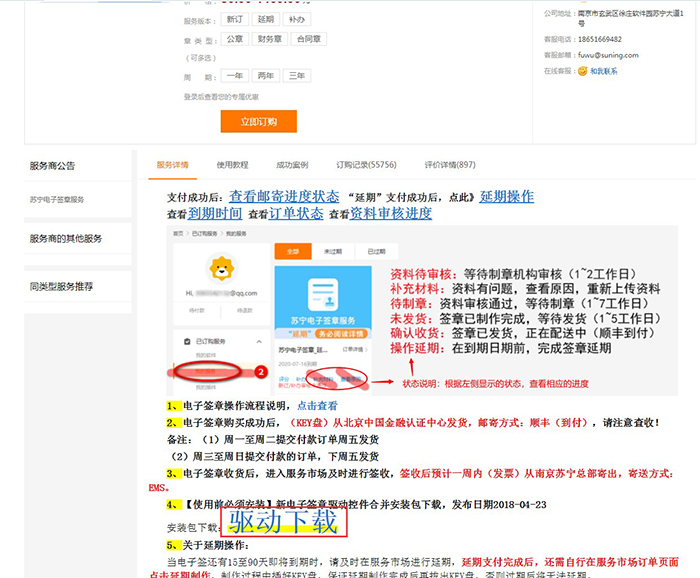This screenshot has height=578, width=700.
Task: Select 服务商的其他服务 in the sidebar
Action: (66, 238)
